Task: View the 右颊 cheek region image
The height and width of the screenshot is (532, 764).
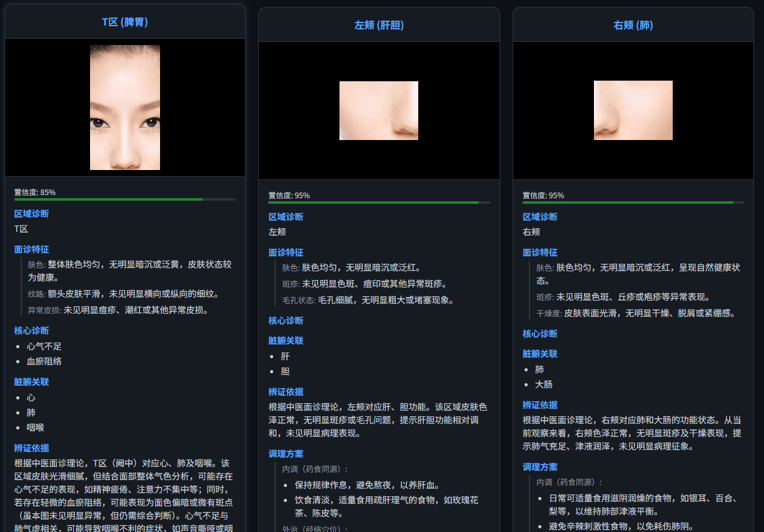Action: (x=633, y=110)
